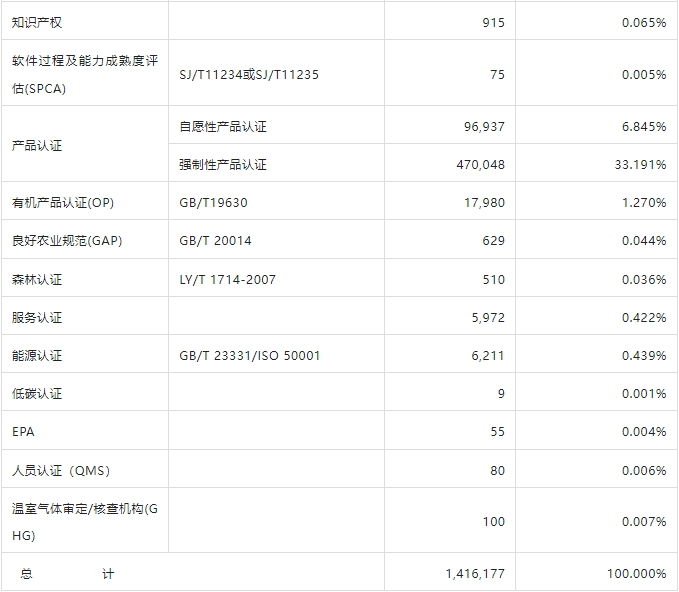The image size is (679, 592).
Task: Select '软件过程及能力成熟度评估(SPCA)' cell
Action: click(85, 74)
